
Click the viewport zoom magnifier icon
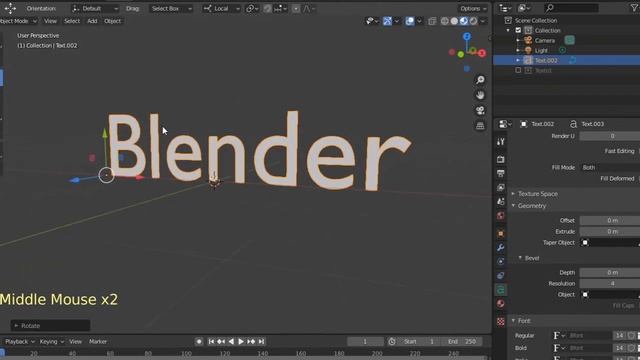click(x=480, y=80)
